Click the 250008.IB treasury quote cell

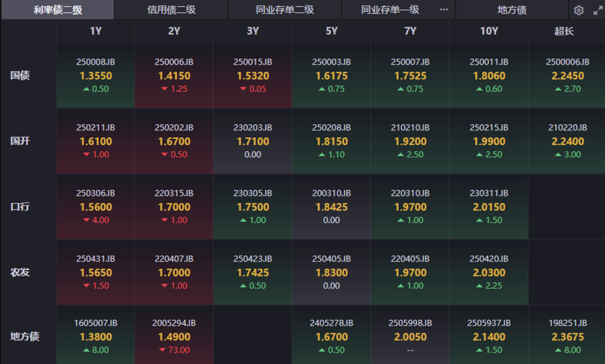coord(95,75)
